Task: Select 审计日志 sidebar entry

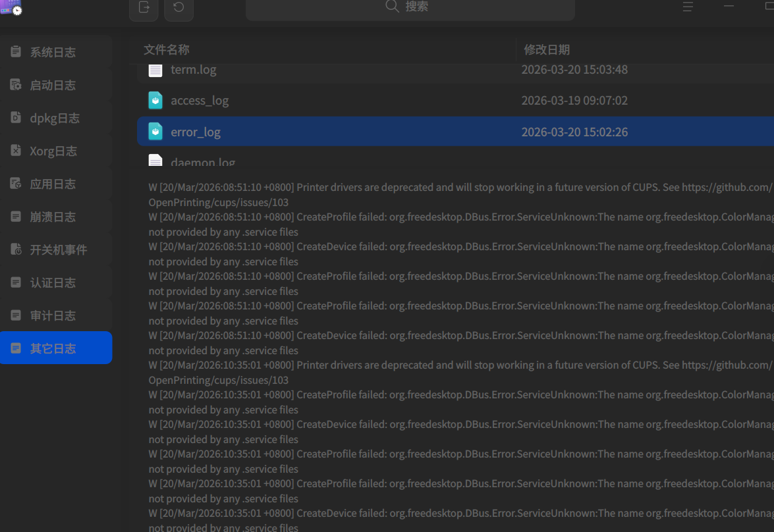Action: pyautogui.click(x=56, y=315)
